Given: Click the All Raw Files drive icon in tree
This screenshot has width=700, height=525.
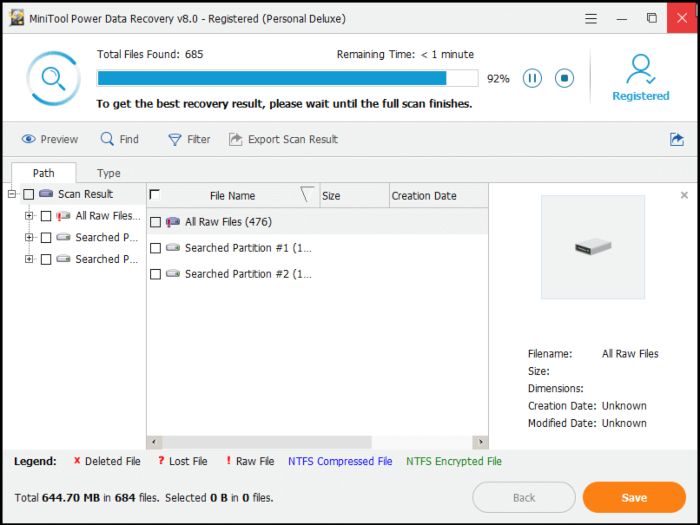Looking at the screenshot, I should 63,216.
